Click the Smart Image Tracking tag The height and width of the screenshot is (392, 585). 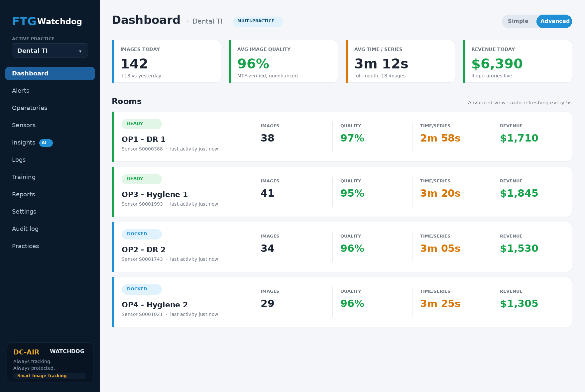[x=50, y=376]
